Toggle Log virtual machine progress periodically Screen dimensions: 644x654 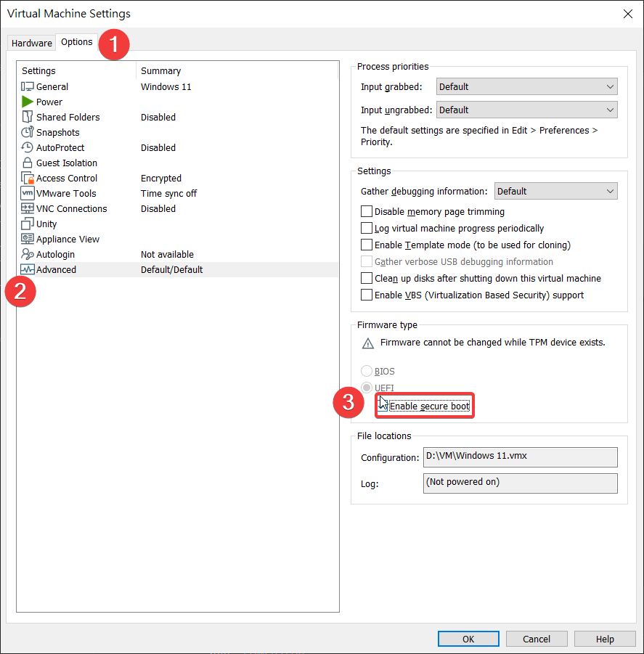(x=367, y=229)
